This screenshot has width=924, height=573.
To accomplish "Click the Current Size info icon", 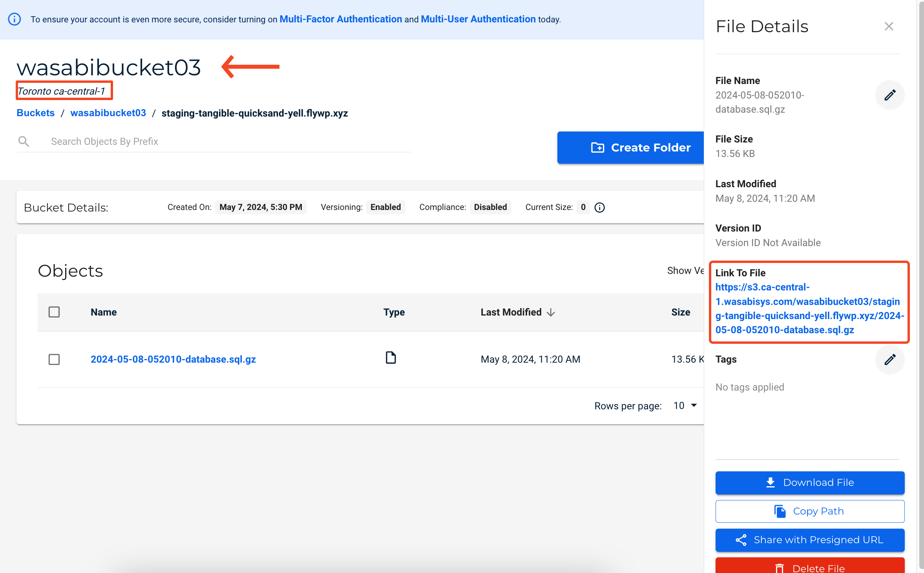I will (599, 207).
